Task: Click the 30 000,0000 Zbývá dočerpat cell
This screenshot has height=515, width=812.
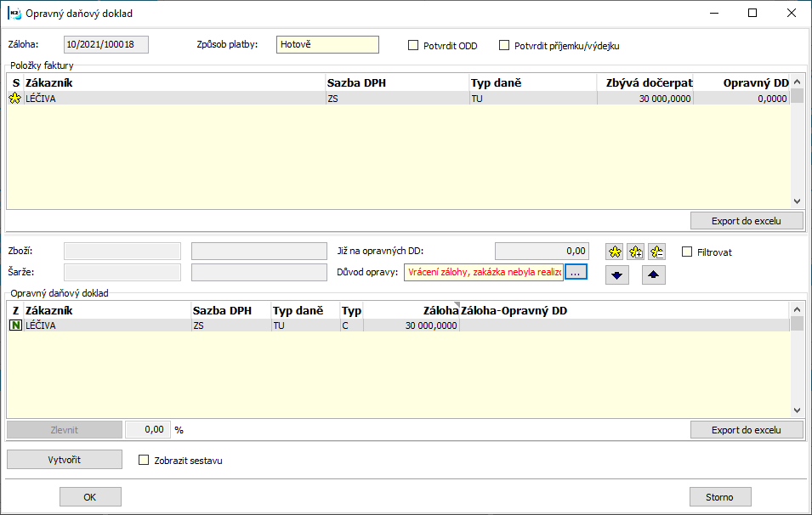Action: [x=644, y=99]
